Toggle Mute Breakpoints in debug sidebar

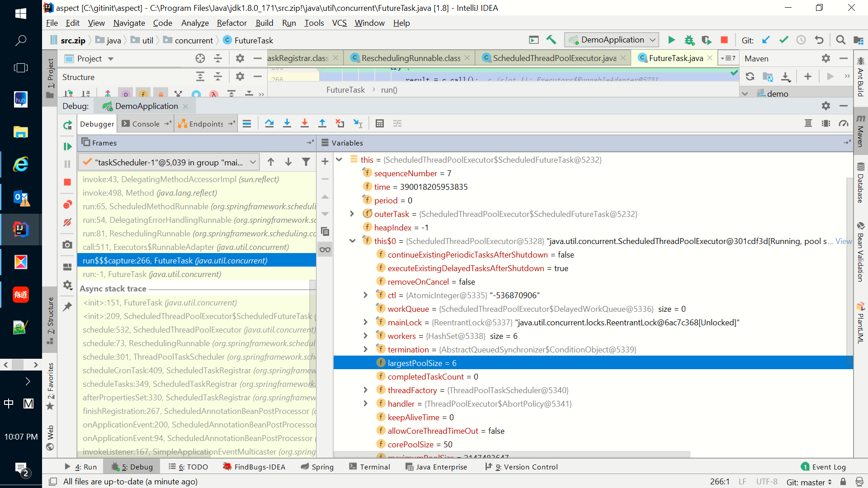coord(67,222)
